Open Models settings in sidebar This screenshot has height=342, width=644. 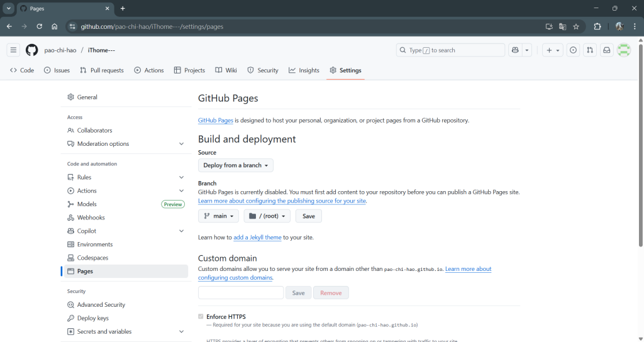[x=126, y=204]
